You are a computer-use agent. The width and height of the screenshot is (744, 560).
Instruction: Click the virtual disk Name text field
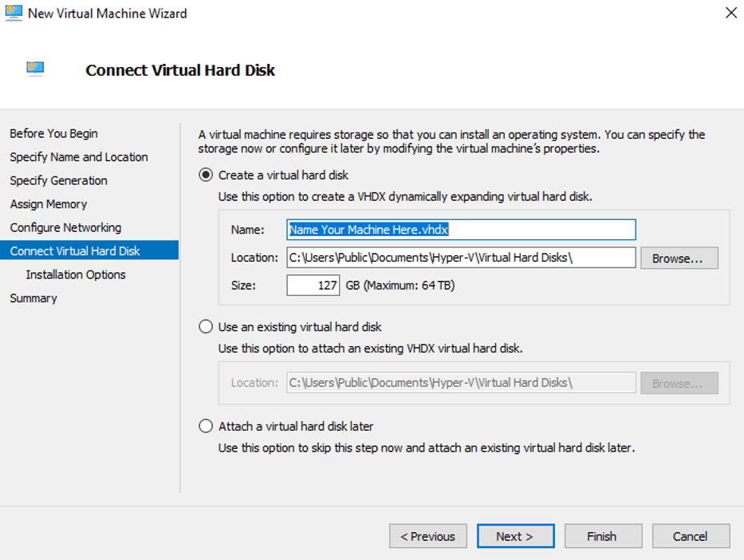point(461,230)
